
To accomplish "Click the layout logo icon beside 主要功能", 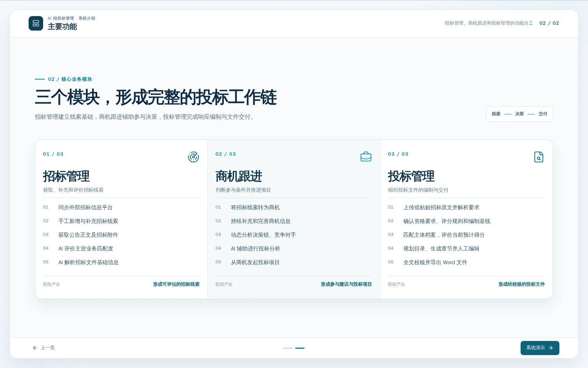I will pos(36,24).
